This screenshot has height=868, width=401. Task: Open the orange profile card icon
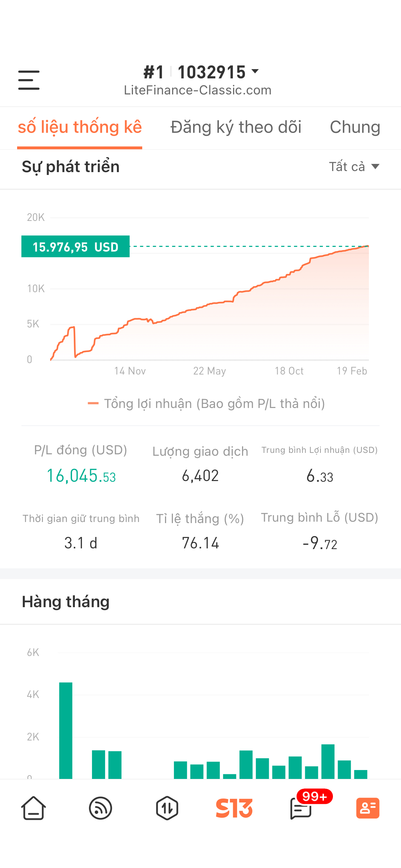(368, 808)
